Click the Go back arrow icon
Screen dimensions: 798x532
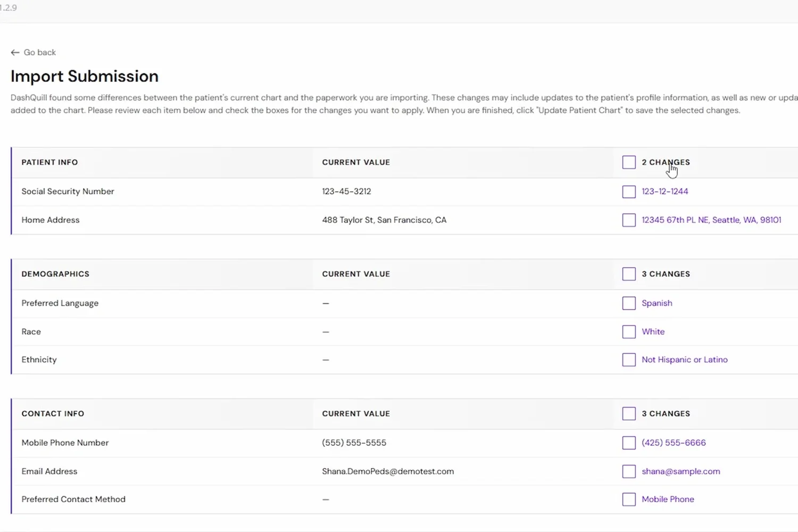[x=15, y=53]
